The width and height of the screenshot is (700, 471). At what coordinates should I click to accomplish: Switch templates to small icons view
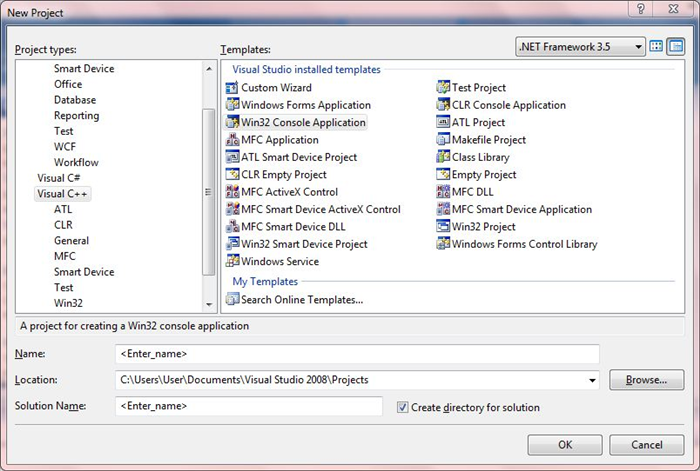676,46
